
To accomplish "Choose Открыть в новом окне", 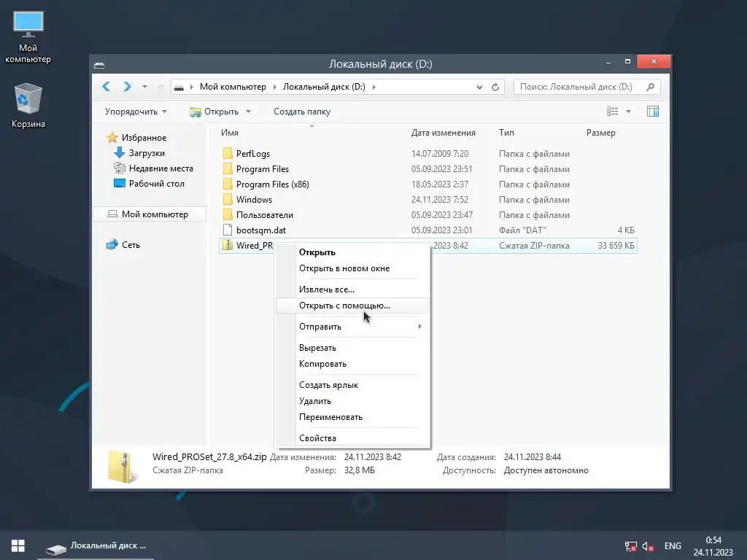I will [352, 268].
